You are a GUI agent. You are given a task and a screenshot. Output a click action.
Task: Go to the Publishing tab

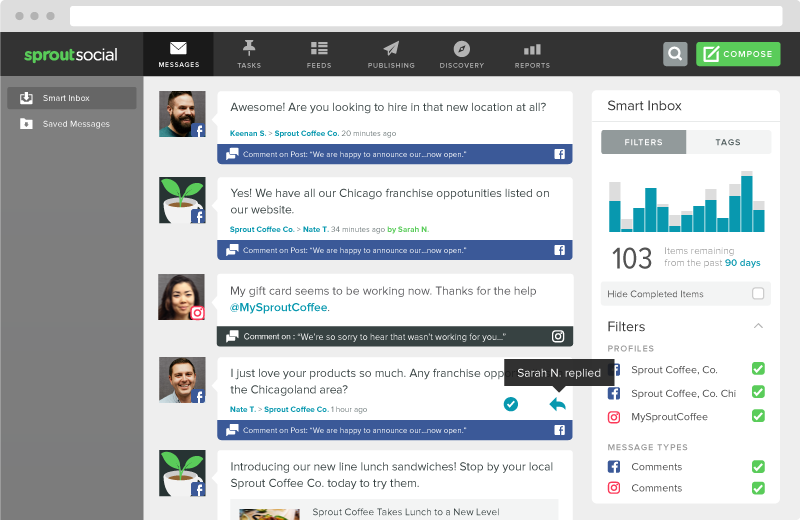[x=391, y=54]
